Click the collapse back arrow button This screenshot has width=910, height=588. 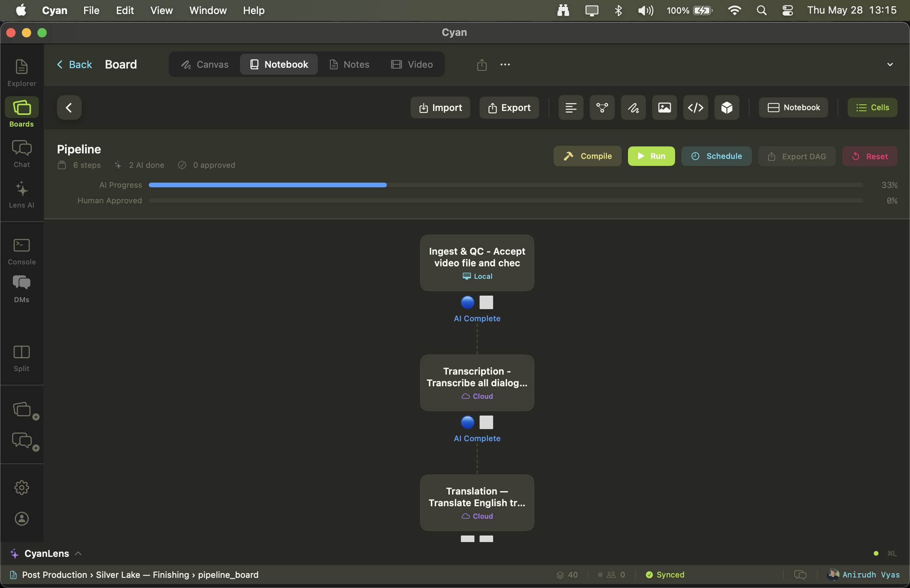click(x=69, y=107)
